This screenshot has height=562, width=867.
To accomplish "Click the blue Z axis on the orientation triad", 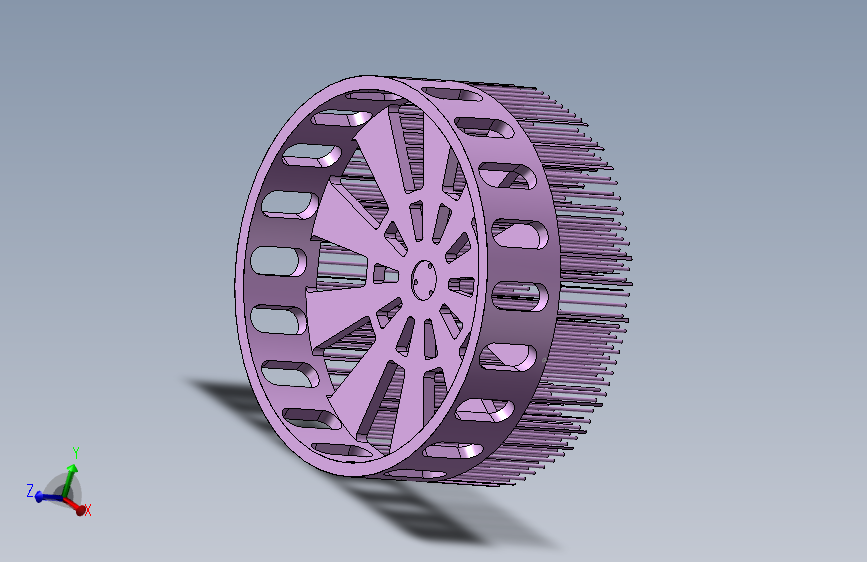I will [x=48, y=497].
